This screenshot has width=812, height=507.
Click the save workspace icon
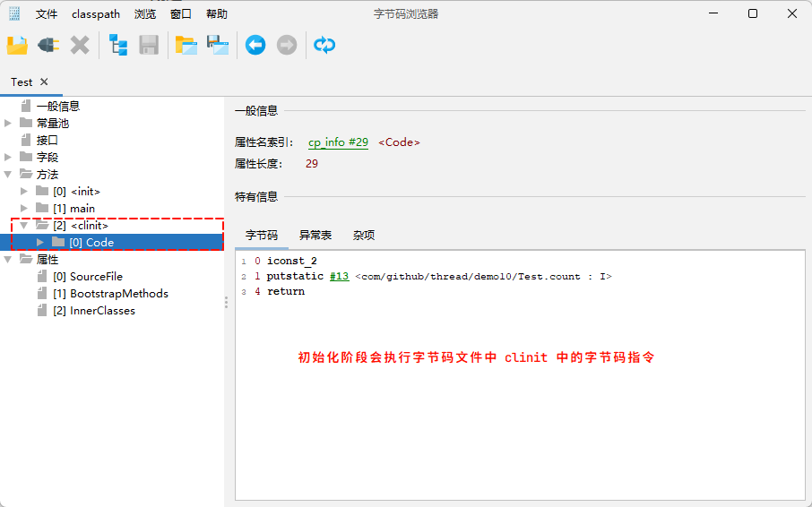[x=218, y=45]
